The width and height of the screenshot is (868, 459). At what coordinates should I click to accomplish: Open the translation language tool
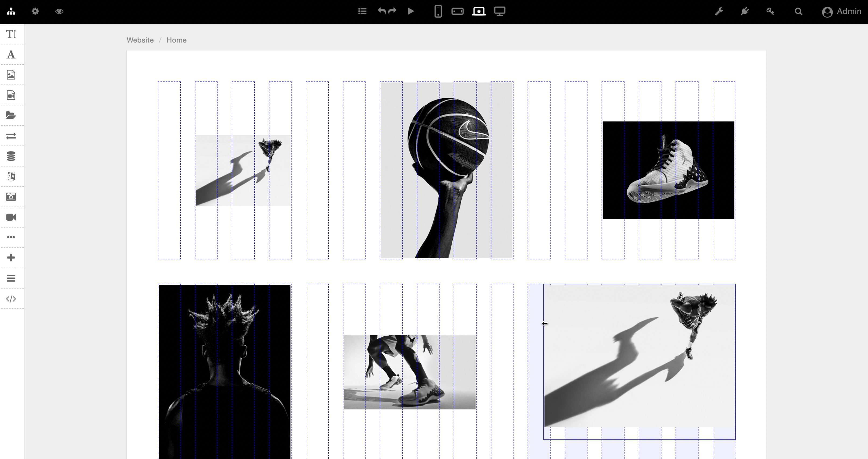tap(11, 176)
